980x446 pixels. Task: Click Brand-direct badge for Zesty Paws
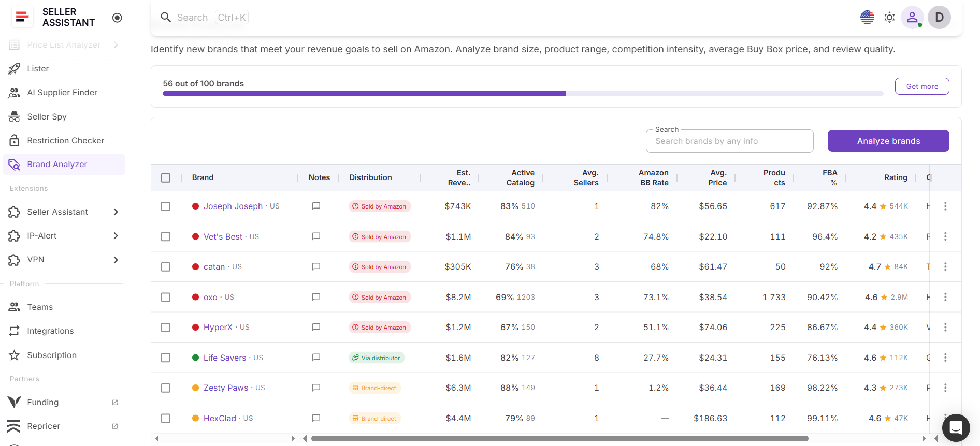point(374,388)
